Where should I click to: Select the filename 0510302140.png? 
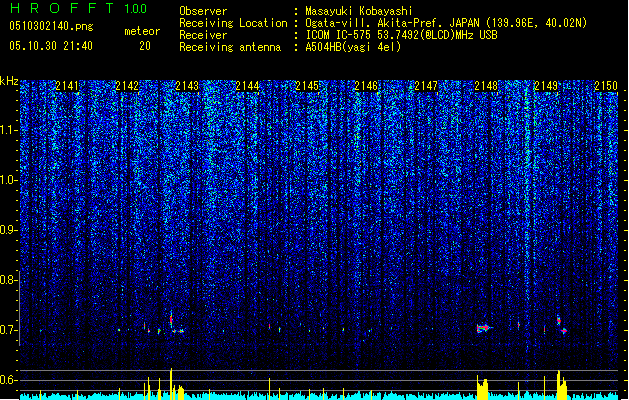[x=51, y=26]
